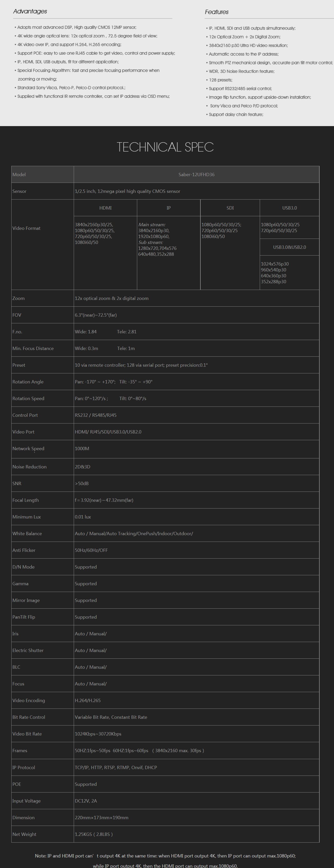
Task: Click the 12x optical zoom value cell
Action: pyautogui.click(x=197, y=299)
